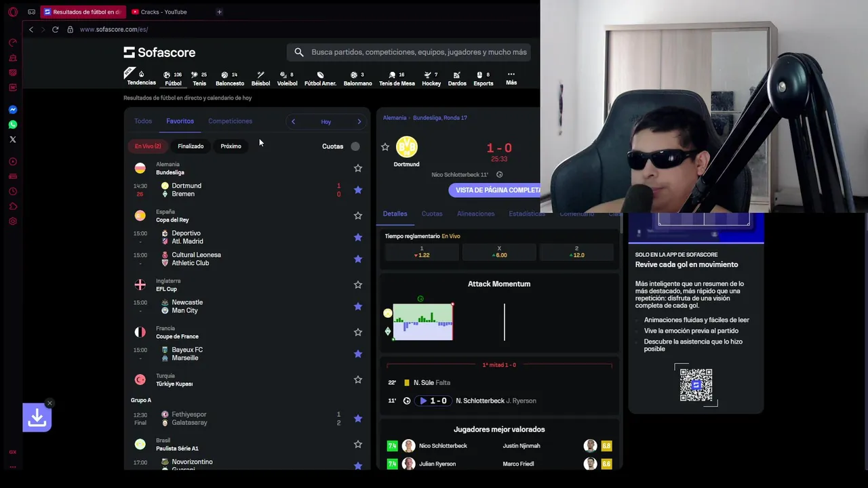868x488 pixels.
Task: Favorite the Dortmund match in detail panel
Action: (x=385, y=147)
